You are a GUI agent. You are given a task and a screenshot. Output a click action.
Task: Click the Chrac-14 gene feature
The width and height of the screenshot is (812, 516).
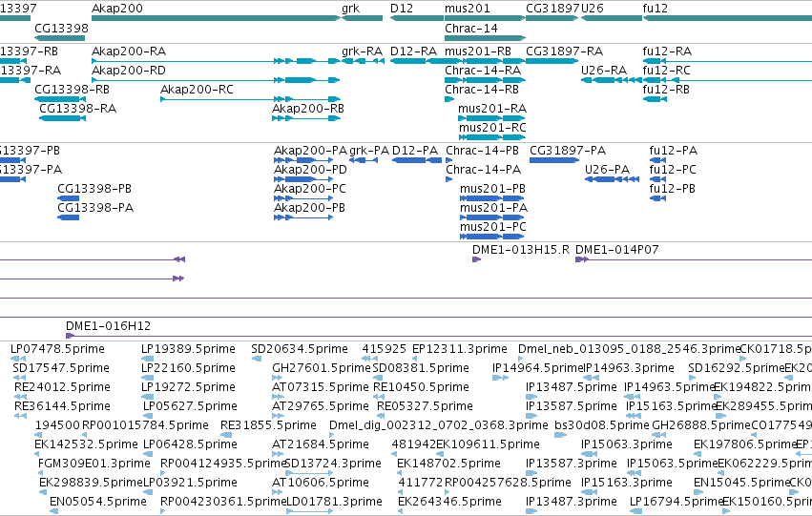pos(486,38)
